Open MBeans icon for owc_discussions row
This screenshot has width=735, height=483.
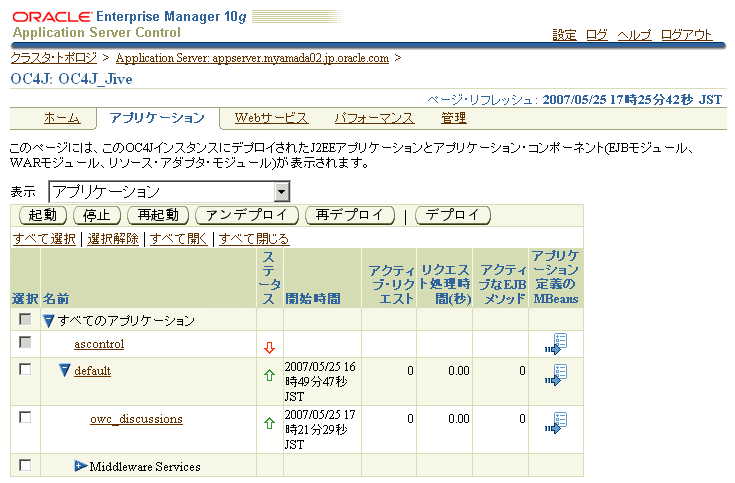(556, 423)
